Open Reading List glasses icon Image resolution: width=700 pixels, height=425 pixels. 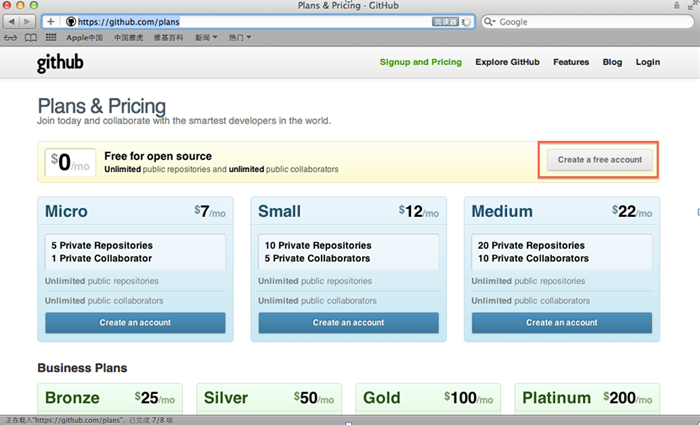10,38
